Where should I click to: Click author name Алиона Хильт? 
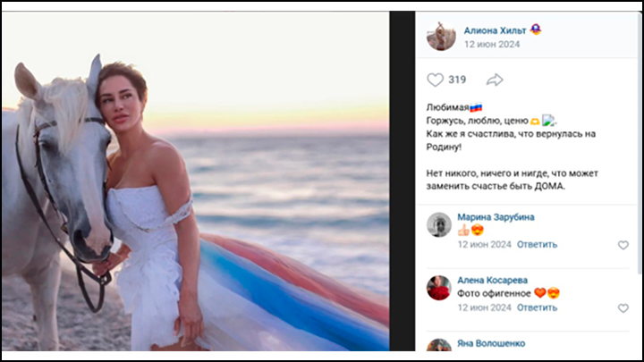coord(495,29)
